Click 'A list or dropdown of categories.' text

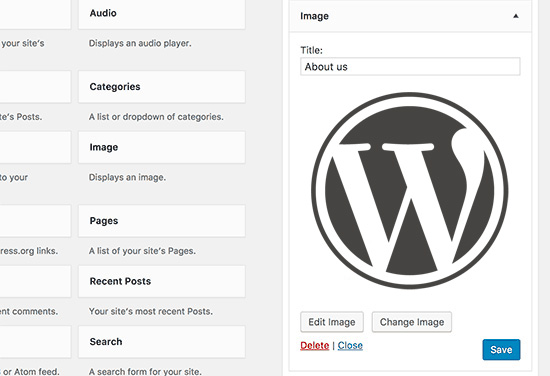(156, 117)
